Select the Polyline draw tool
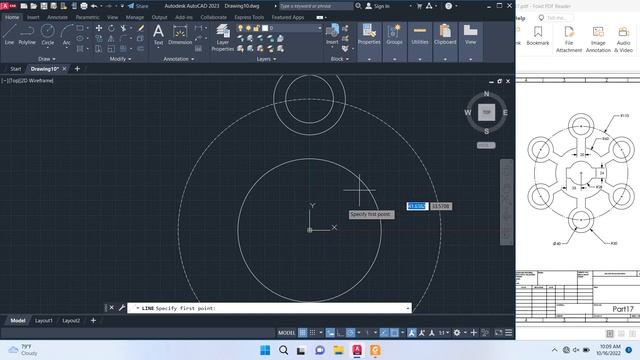 [x=27, y=34]
